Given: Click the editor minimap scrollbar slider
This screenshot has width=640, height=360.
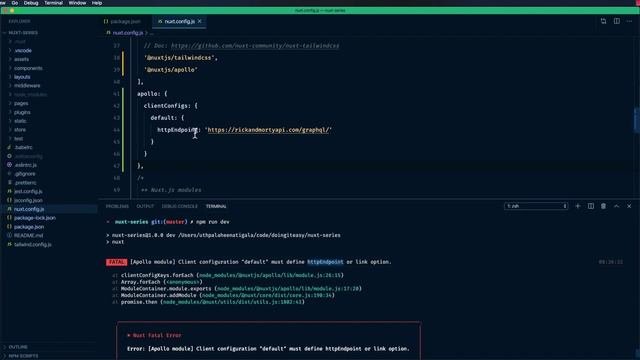Looking at the screenshot, I should pyautogui.click(x=637, y=120).
